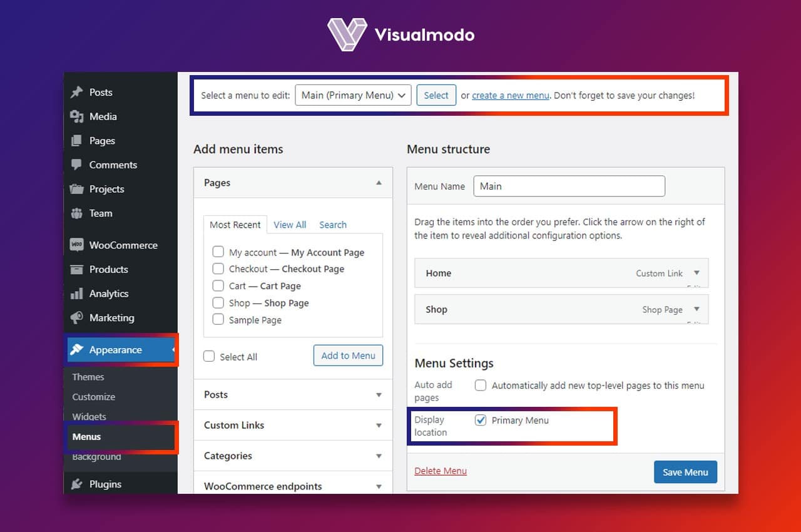This screenshot has height=532, width=801.
Task: Click inside the Menu Name field
Action: click(568, 186)
